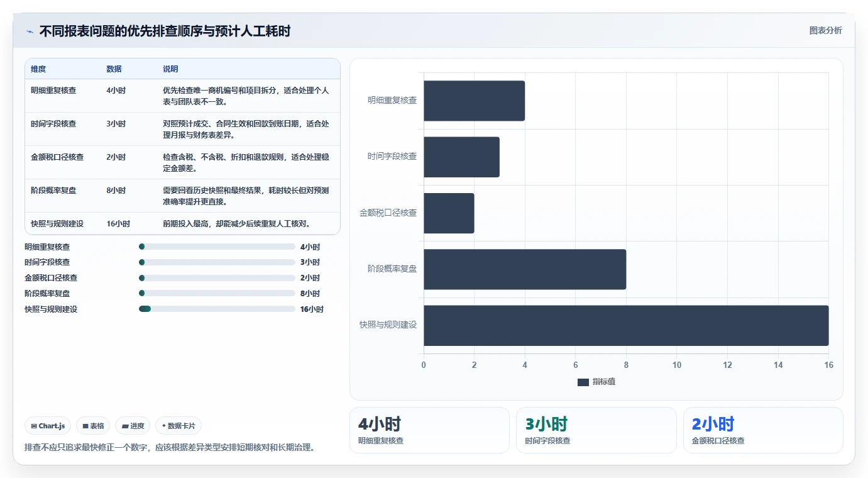Click the 金额税口径核查 chart bar

[449, 213]
